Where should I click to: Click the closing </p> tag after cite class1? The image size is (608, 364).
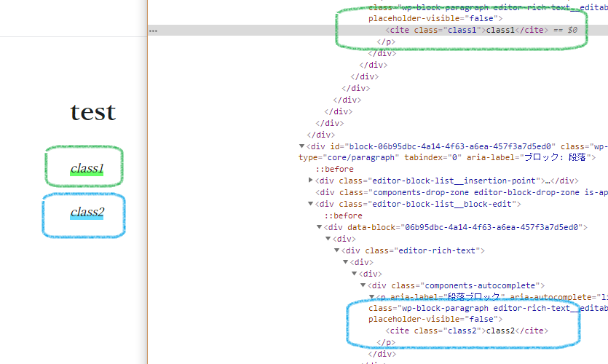pyautogui.click(x=386, y=42)
